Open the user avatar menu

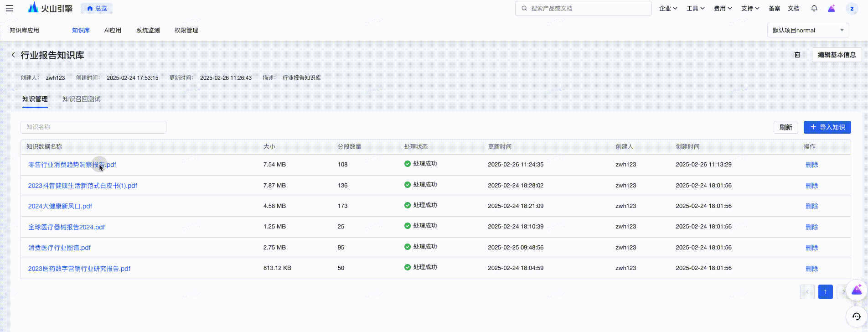pyautogui.click(x=852, y=8)
